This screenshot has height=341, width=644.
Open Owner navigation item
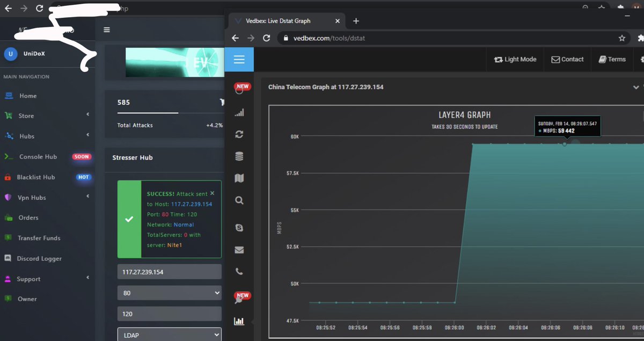[27, 299]
